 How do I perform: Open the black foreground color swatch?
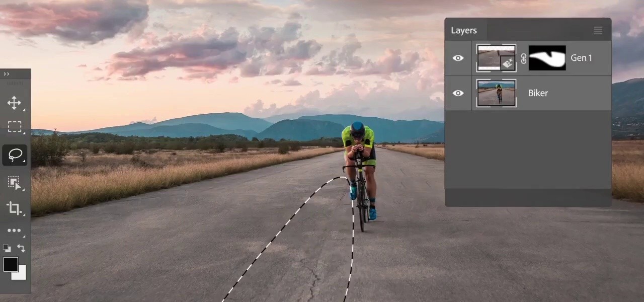point(10,264)
